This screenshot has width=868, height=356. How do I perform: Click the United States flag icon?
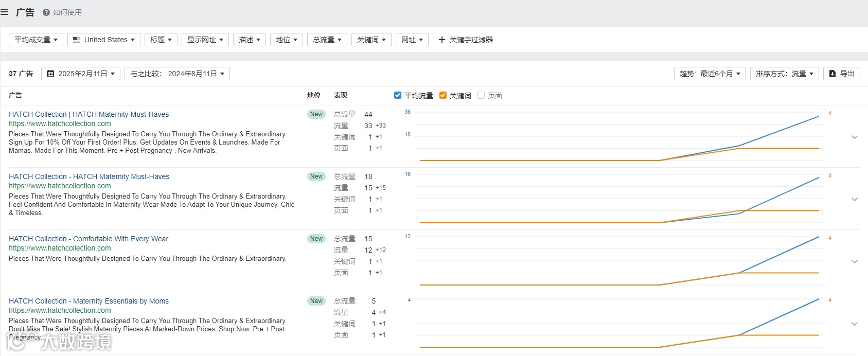(77, 40)
